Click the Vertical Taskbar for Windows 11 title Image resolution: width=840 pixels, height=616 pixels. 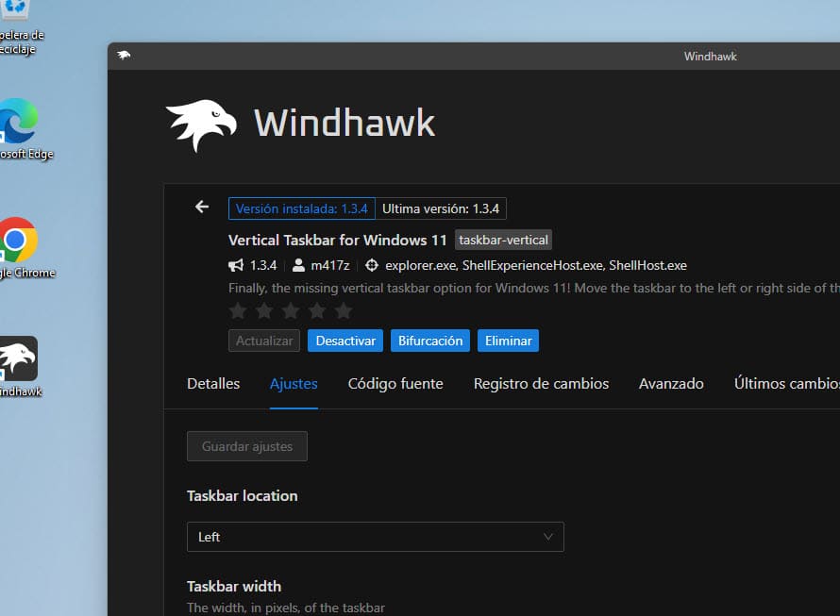338,240
